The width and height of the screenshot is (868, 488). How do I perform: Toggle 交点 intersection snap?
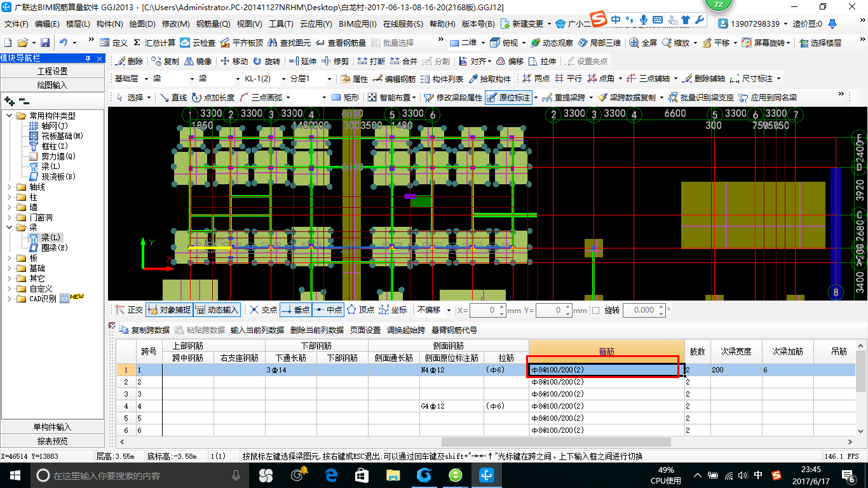coord(263,310)
